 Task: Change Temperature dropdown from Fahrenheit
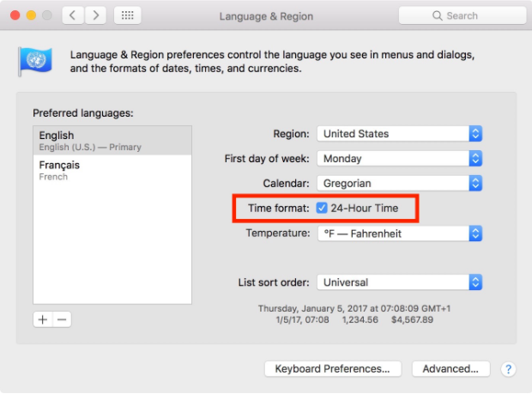[x=400, y=233]
